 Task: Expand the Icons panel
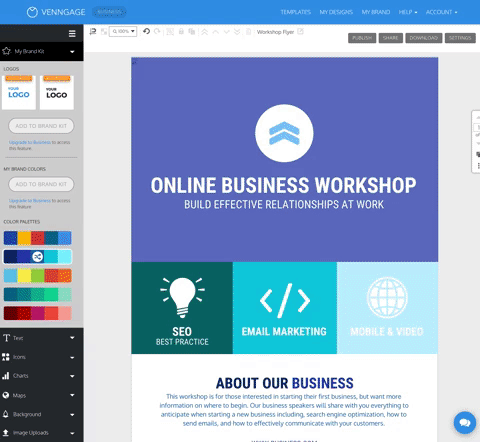point(42,357)
